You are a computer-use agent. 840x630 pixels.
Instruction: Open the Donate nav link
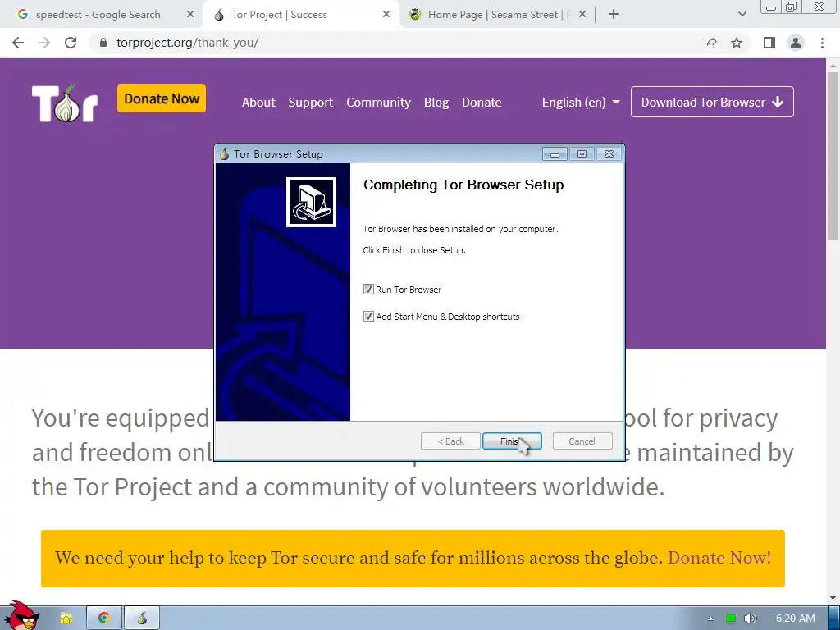click(x=482, y=102)
